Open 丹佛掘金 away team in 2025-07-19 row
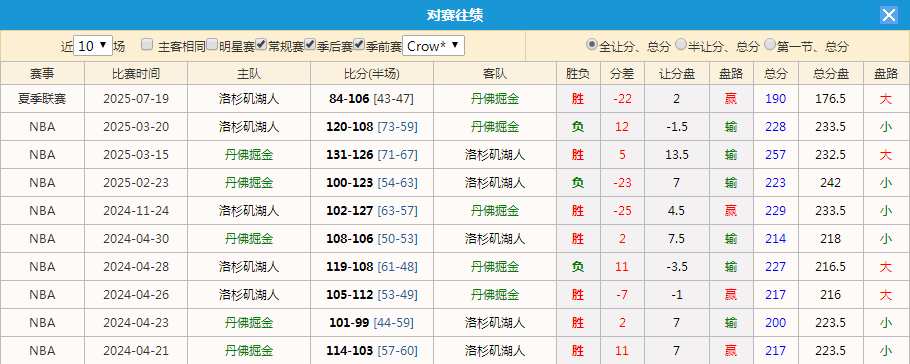 tap(495, 99)
